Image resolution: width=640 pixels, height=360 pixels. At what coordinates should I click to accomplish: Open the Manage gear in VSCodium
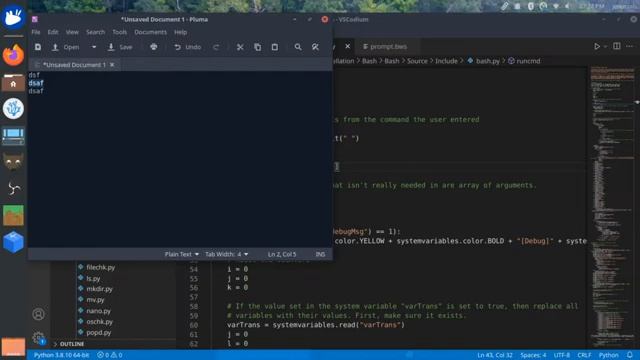click(x=38, y=338)
